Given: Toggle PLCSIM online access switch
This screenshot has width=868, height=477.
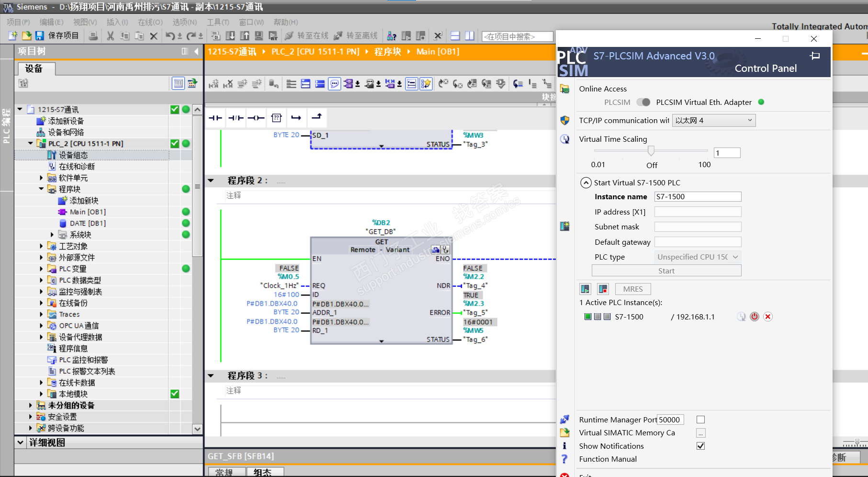Looking at the screenshot, I should click(643, 102).
